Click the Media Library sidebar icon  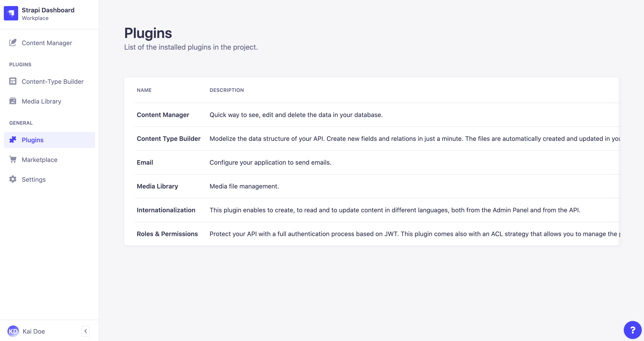tap(12, 101)
